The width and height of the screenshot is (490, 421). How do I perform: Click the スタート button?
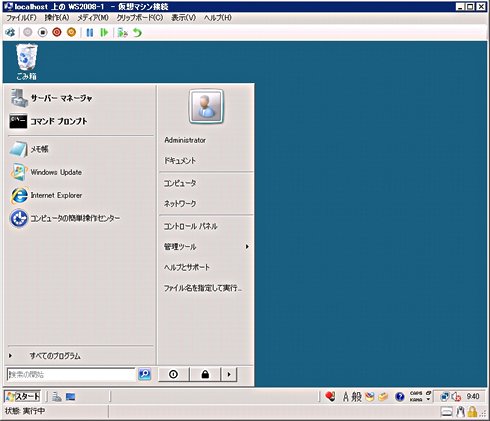(x=23, y=396)
